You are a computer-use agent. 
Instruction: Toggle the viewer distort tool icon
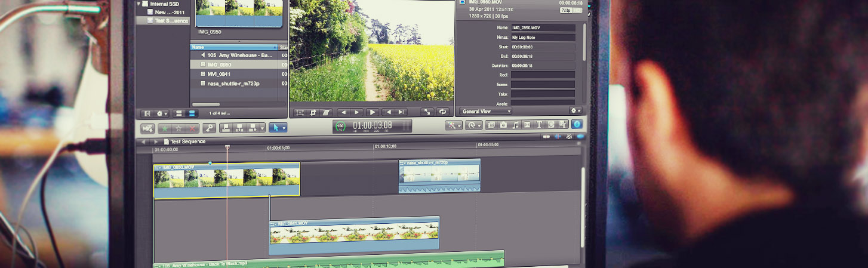click(x=326, y=112)
